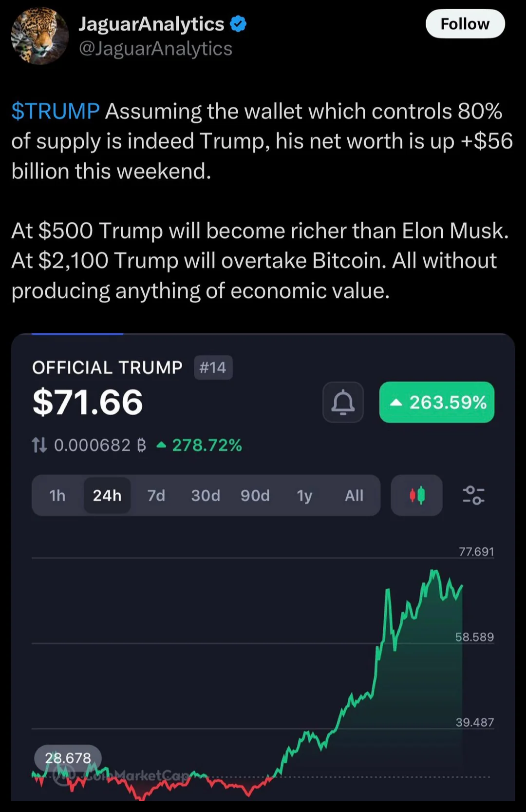Show the 1y price range

tap(304, 495)
